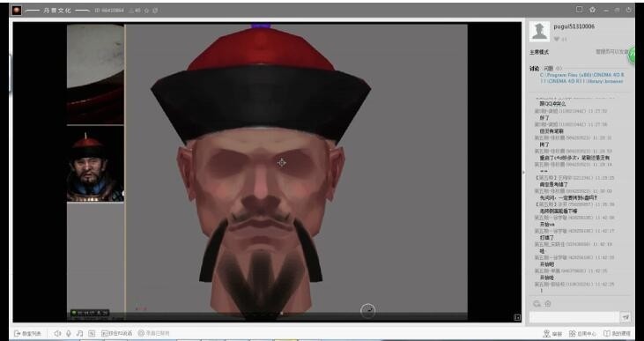644x341 pixels.
Task: Click the flower gift icon above chat input
Action: click(x=548, y=304)
